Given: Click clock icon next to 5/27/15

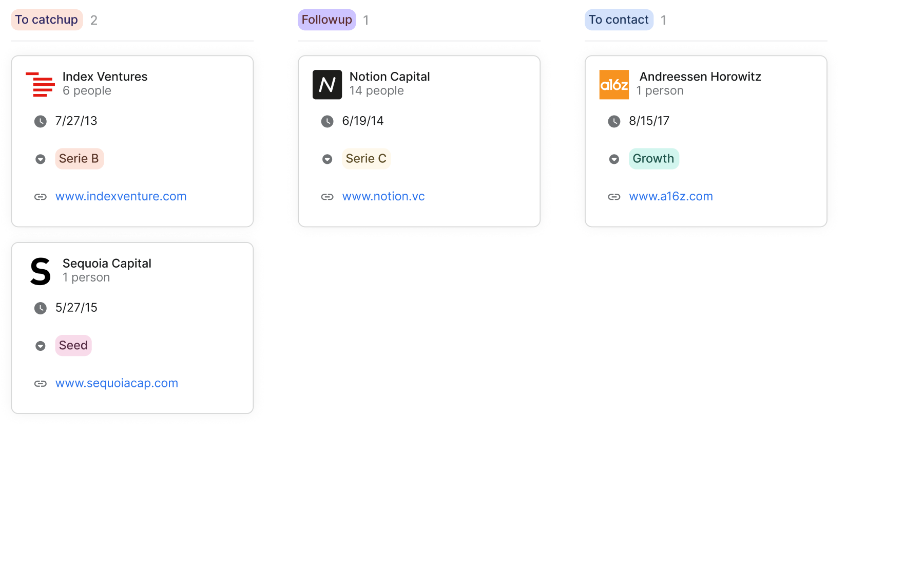Looking at the screenshot, I should pos(40,308).
